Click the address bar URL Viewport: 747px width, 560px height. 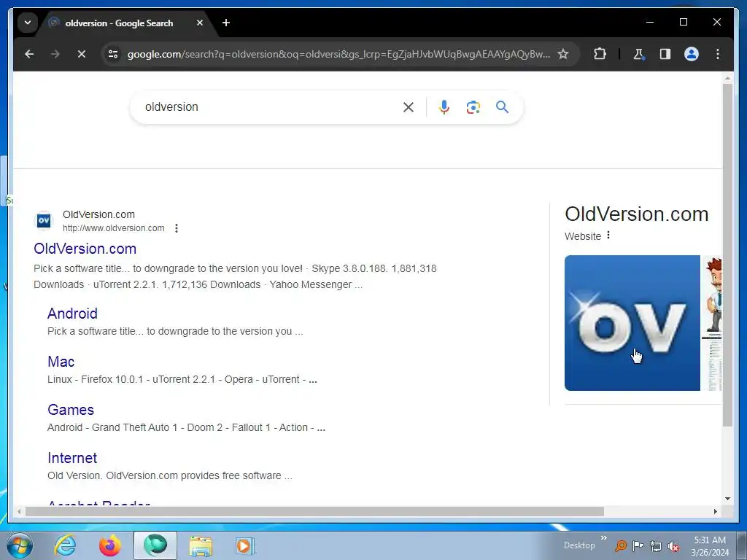click(x=338, y=54)
